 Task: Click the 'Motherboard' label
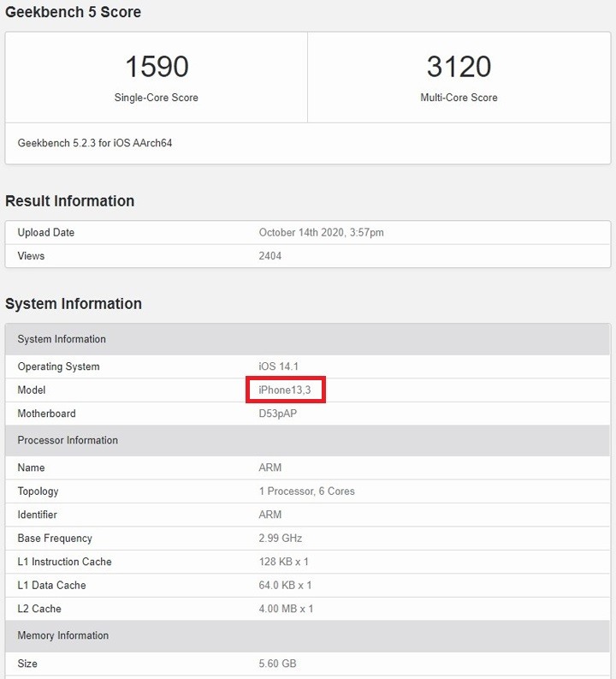[x=46, y=414]
